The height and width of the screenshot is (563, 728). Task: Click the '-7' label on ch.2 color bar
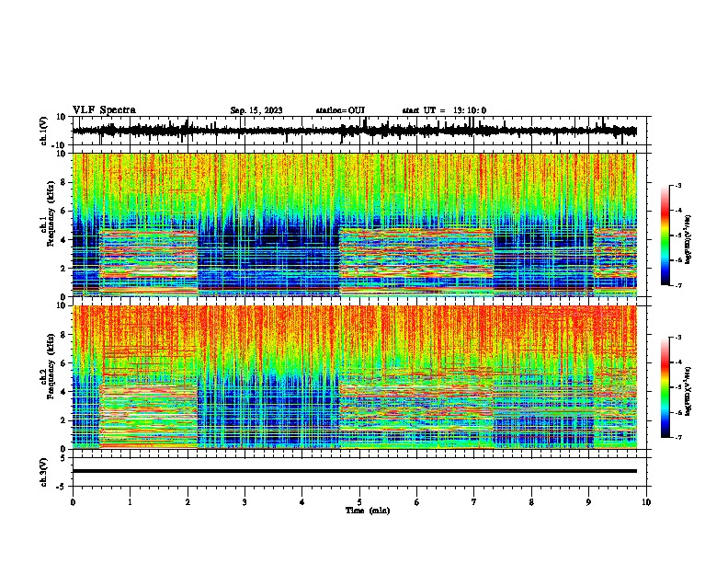tap(677, 438)
